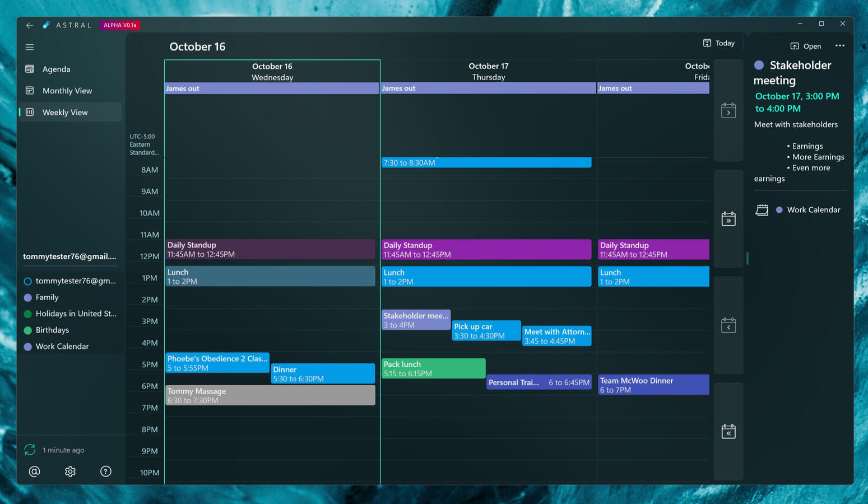
Task: Switch to Agenda view
Action: tap(56, 69)
